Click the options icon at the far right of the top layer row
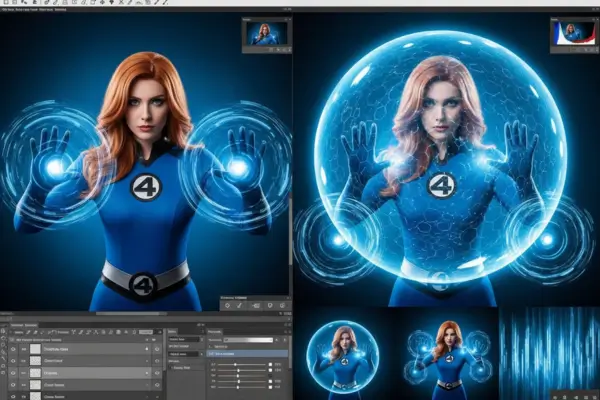The image size is (600, 400). point(157,346)
